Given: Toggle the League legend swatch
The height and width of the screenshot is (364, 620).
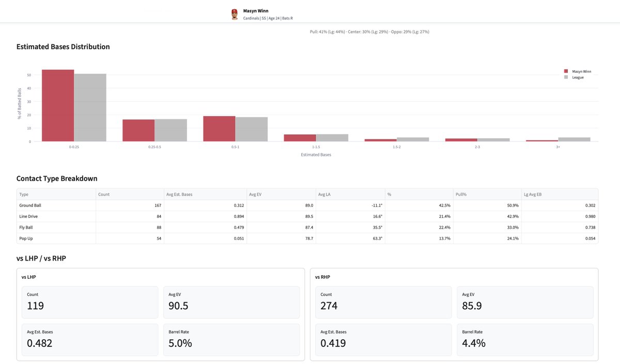Looking at the screenshot, I should [566, 77].
